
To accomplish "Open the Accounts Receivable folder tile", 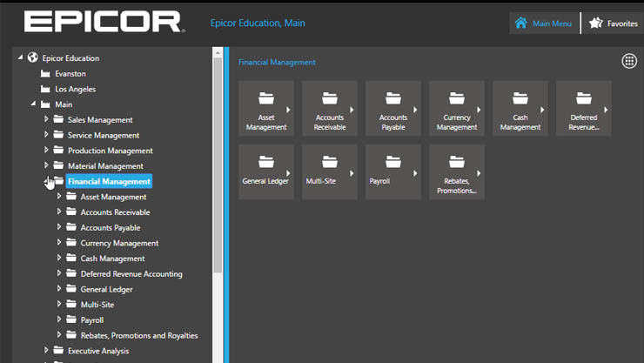I will tap(330, 109).
